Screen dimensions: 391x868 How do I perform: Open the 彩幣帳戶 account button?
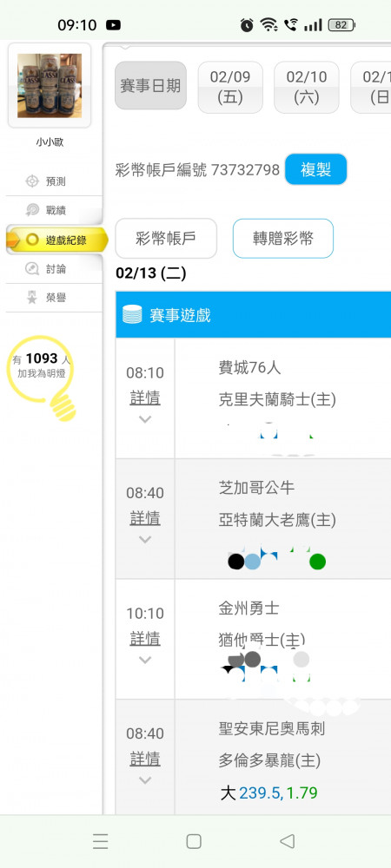(166, 239)
